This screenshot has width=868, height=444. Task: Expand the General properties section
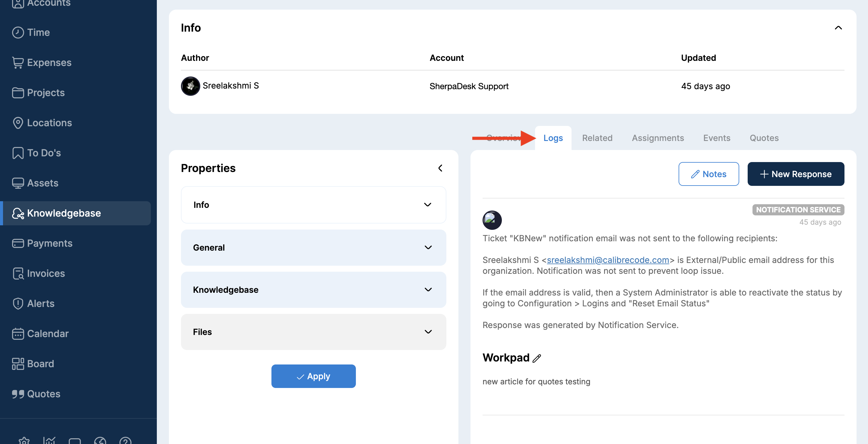click(x=428, y=247)
